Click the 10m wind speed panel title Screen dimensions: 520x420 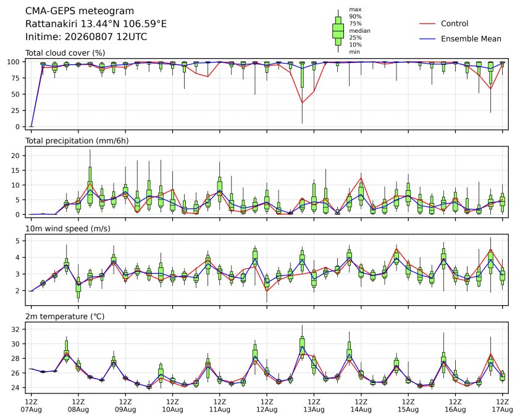coord(68,229)
